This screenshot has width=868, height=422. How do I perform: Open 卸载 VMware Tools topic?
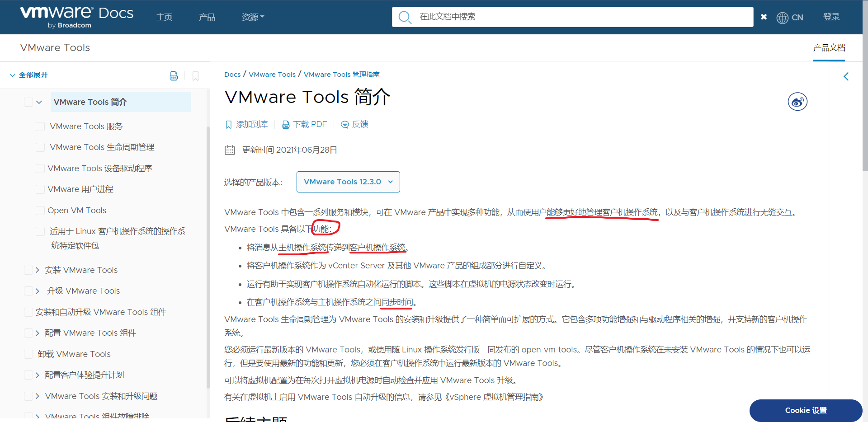tap(74, 354)
